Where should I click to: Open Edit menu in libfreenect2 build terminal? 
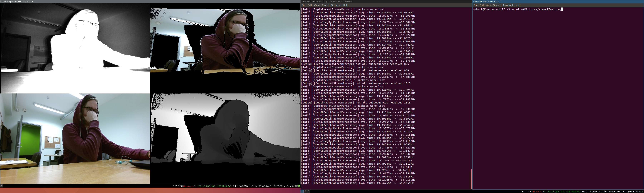(x=310, y=5)
